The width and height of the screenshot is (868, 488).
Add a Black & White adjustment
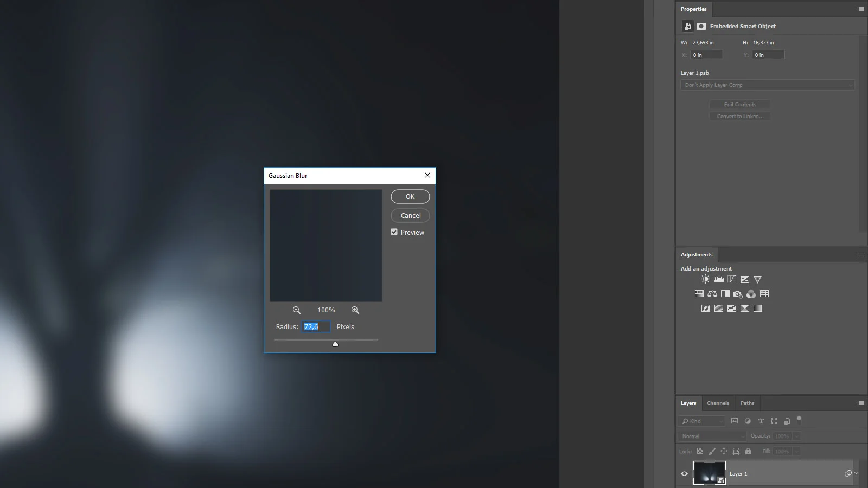tap(725, 294)
